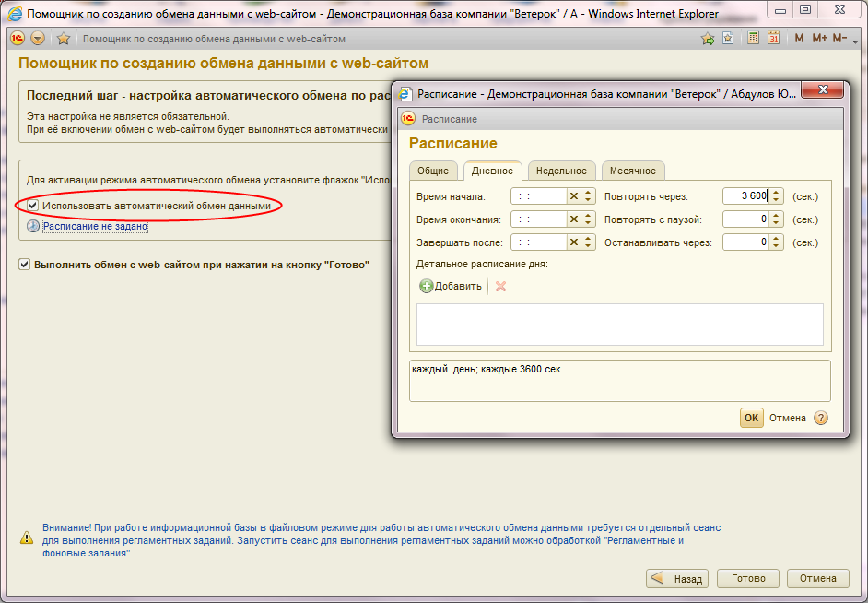Focus the 'Завершать после' time field
The height and width of the screenshot is (603, 868).
(539, 242)
